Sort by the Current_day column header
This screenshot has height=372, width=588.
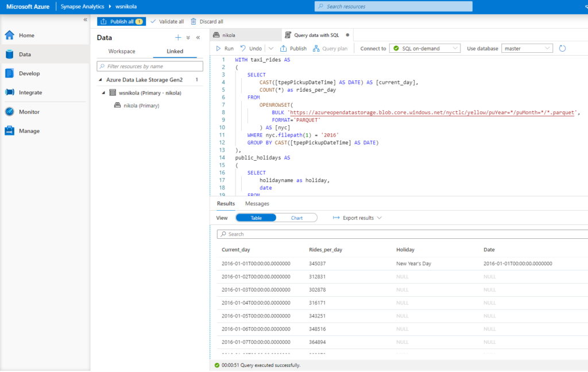(235, 250)
